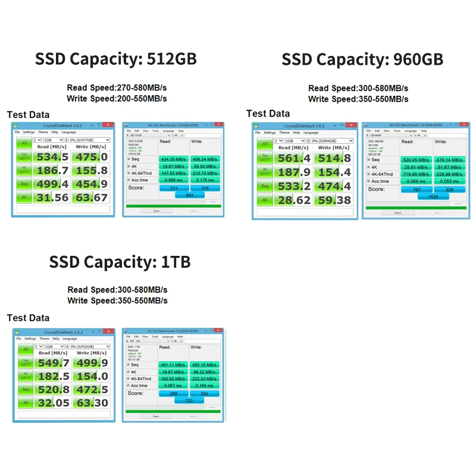
Task: Toggle Seq checkbox in 1TB AS SSD
Action: click(128, 365)
